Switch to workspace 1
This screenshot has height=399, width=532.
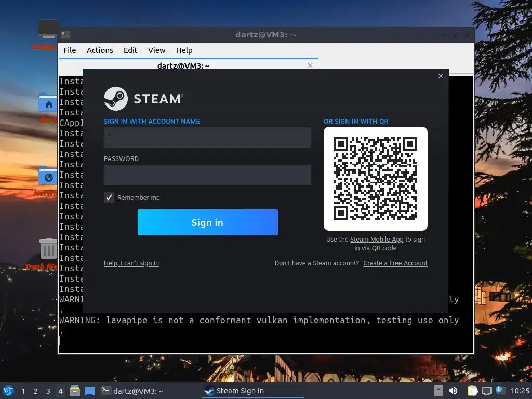pyautogui.click(x=23, y=391)
